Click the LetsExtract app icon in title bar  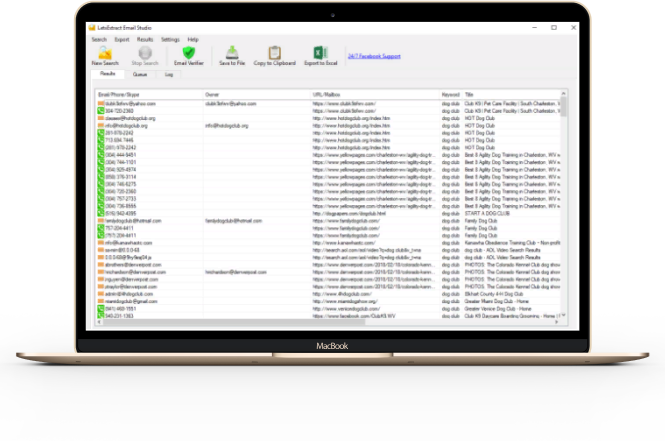click(x=92, y=28)
